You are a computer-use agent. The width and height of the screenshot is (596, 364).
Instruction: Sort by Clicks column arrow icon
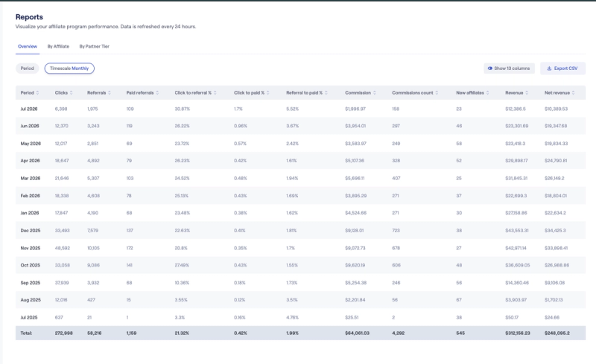[x=71, y=93]
